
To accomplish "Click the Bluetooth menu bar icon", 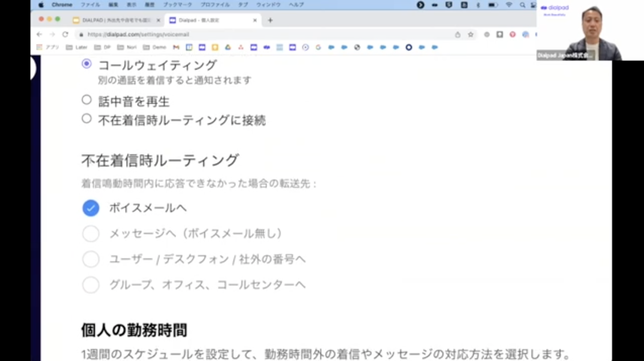I will coord(478,5).
